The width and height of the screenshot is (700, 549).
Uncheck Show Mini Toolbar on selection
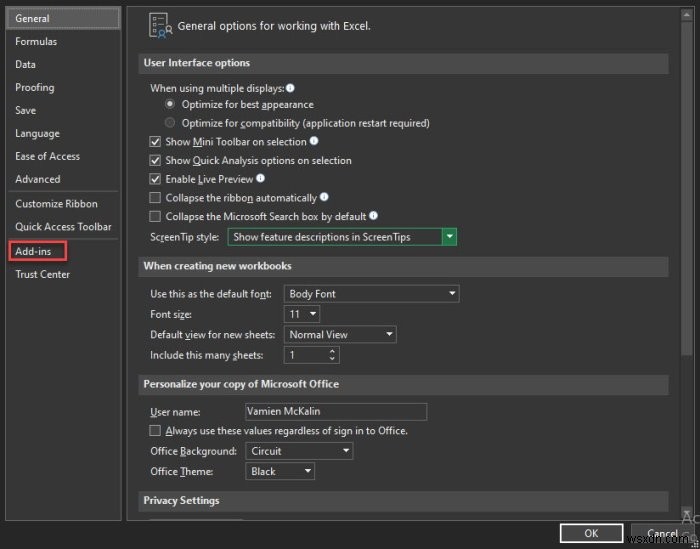point(155,142)
